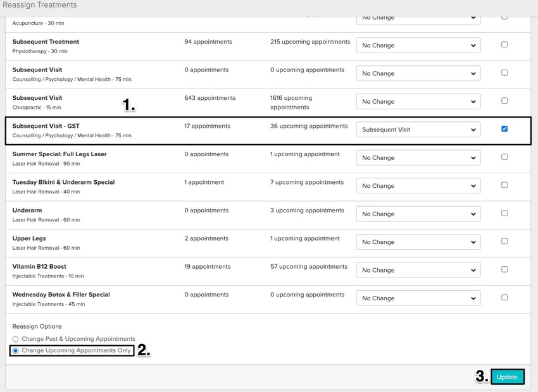Image resolution: width=538 pixels, height=392 pixels.
Task: Tick the checkbox for Subsequent Visit Chiropractic row
Action: (x=504, y=101)
